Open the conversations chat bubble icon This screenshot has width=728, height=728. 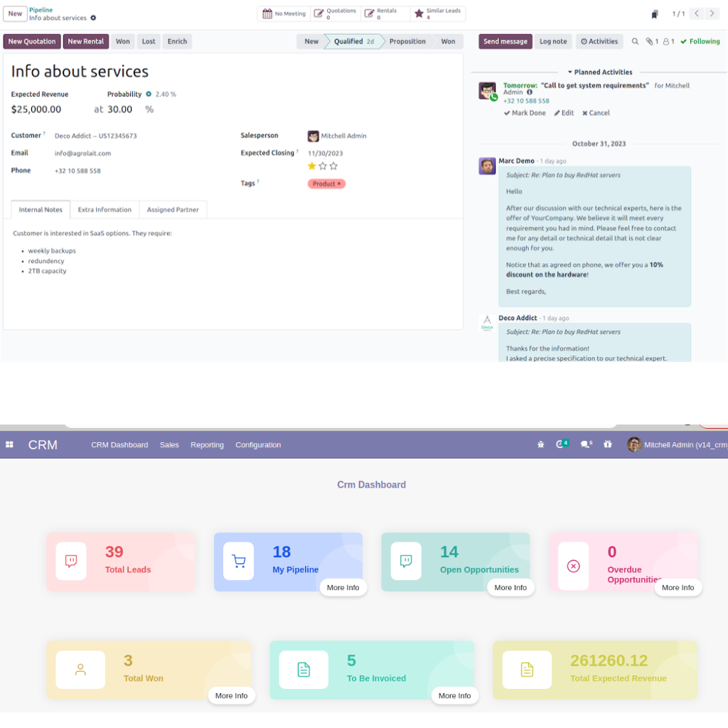586,445
